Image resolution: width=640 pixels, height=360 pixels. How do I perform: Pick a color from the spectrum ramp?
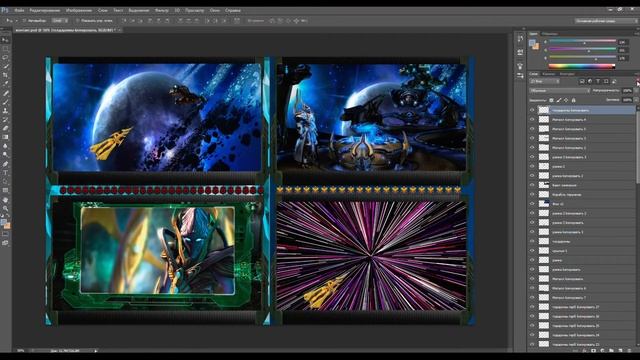pos(582,66)
